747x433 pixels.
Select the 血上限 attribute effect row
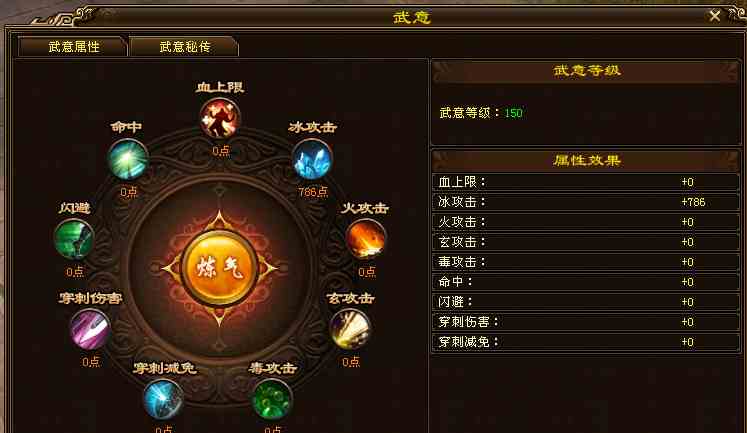(x=586, y=182)
